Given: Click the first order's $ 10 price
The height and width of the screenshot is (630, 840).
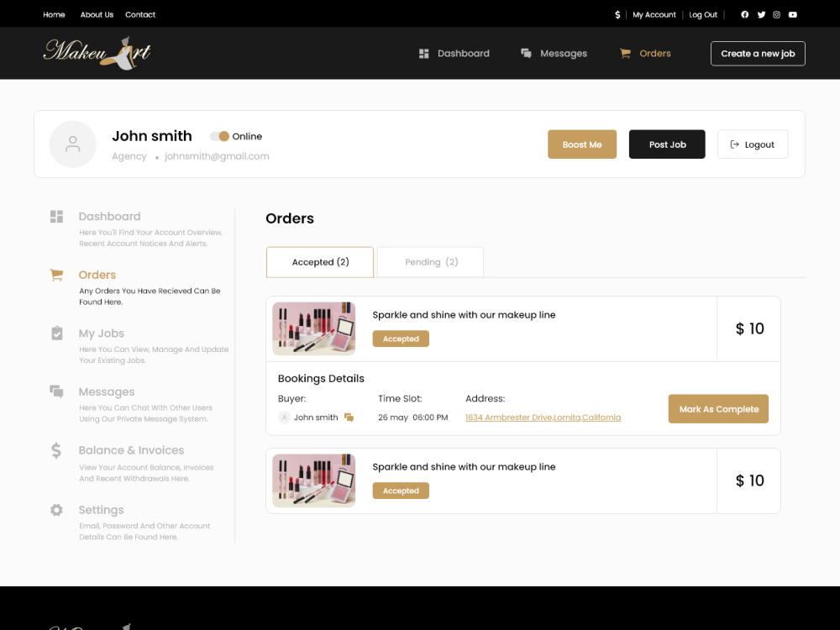Looking at the screenshot, I should 749,328.
